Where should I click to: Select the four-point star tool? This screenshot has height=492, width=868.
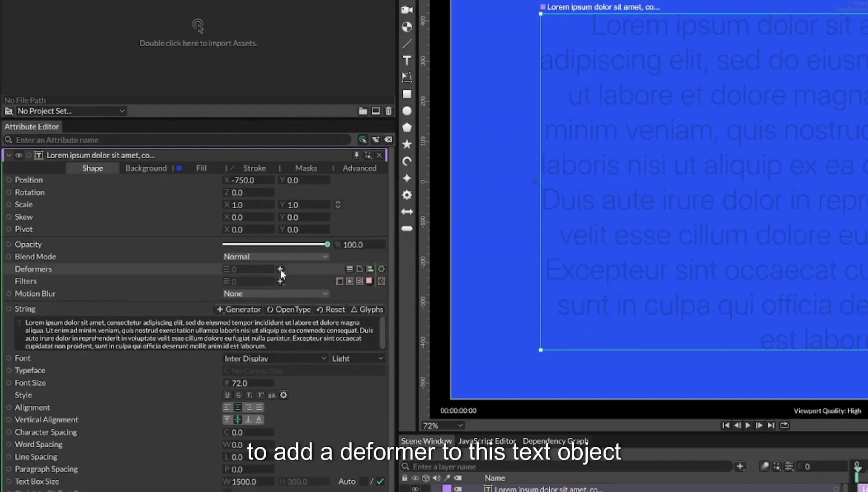tap(407, 178)
